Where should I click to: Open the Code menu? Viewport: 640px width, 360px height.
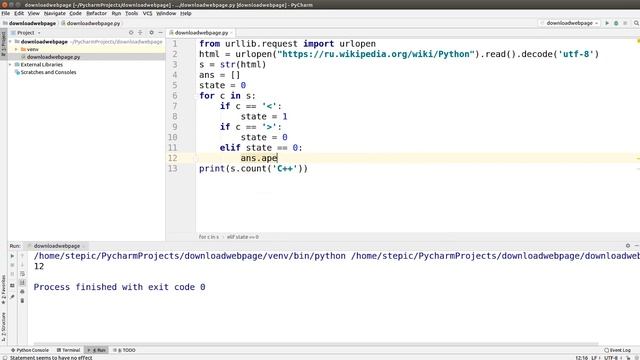(x=76, y=13)
